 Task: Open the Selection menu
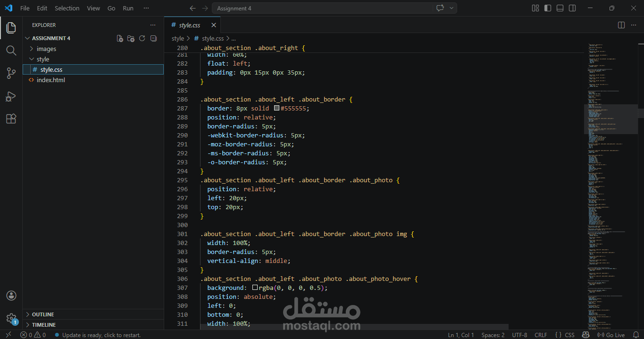tap(67, 8)
